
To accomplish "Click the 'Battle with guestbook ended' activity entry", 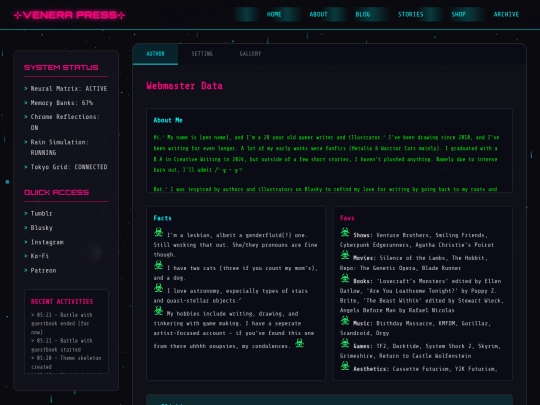I will 62,323.
